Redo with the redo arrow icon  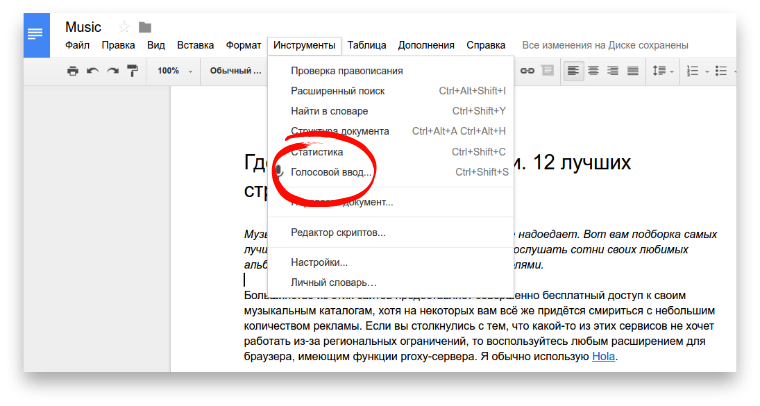coord(112,71)
